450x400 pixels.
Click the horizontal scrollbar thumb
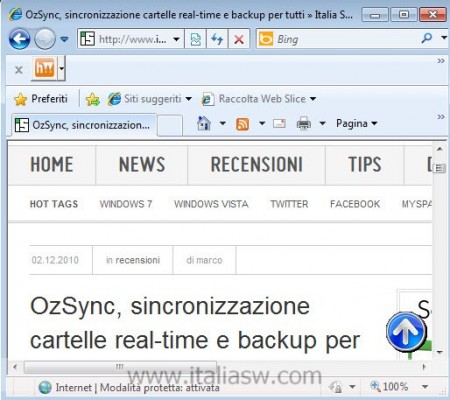(120, 367)
